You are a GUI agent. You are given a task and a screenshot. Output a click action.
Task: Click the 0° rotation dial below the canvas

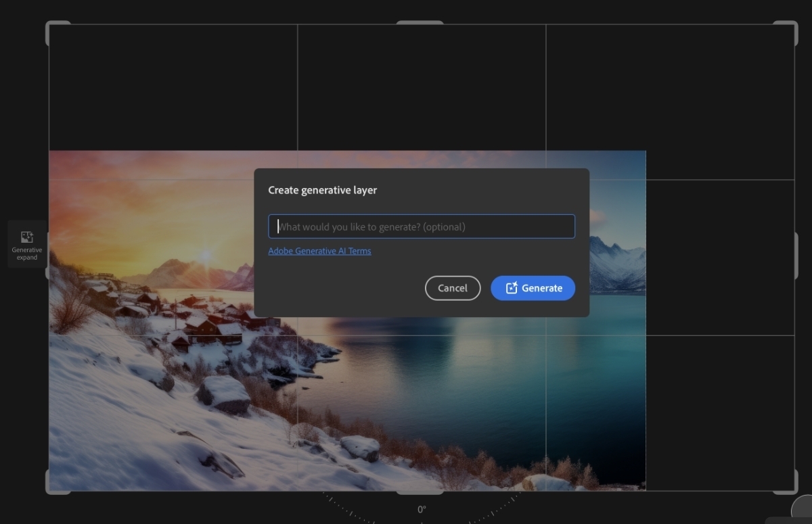coord(421,508)
